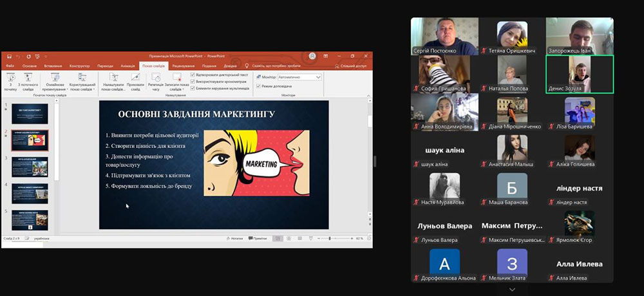Open the 'Монітор' dropdown list
Screen dimensions: 644x296
(x=318, y=77)
